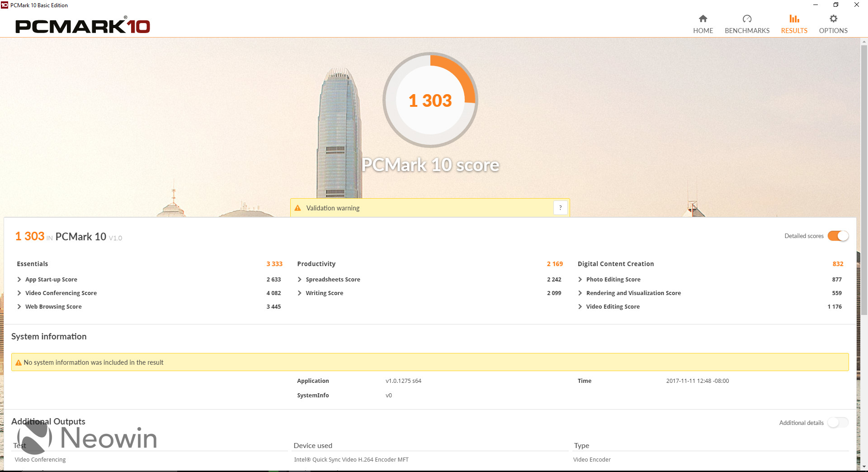Click the PCMark 10 title bar app icon
The image size is (868, 472).
click(5, 5)
